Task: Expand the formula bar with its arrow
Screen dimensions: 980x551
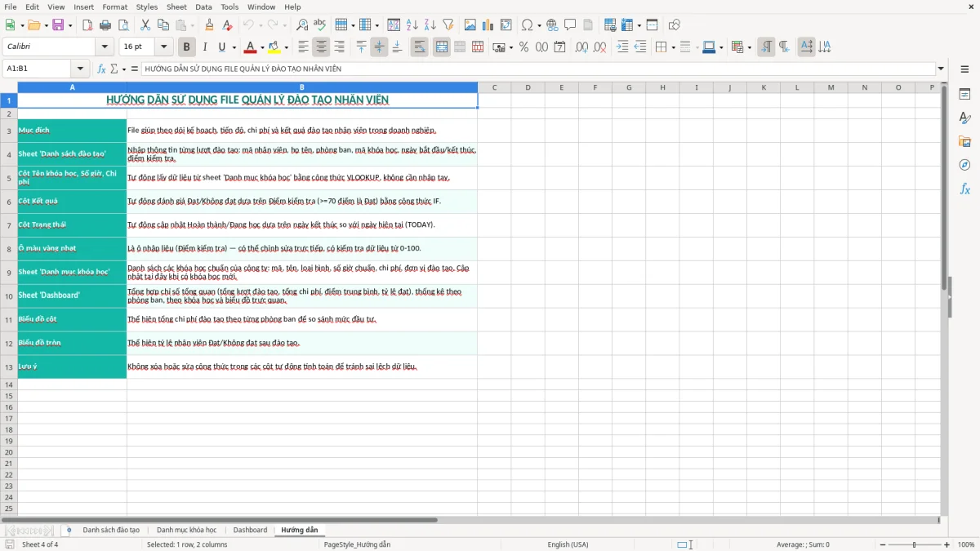Action: [942, 69]
